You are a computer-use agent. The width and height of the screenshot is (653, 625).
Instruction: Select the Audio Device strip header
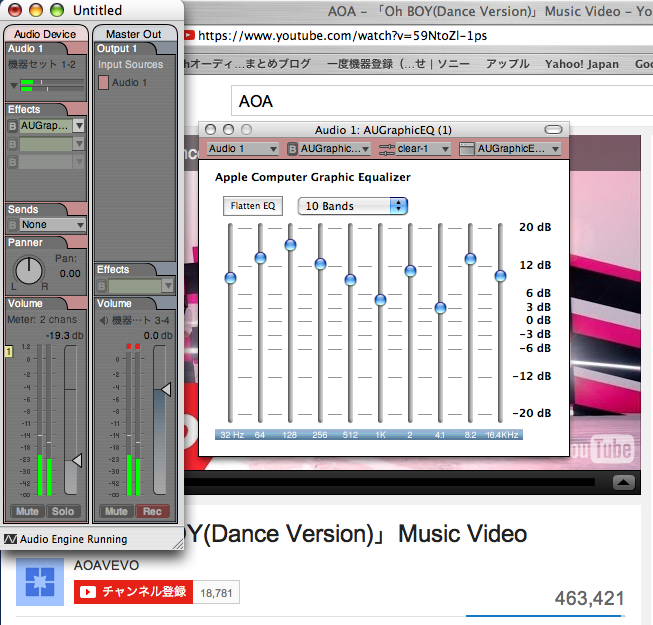(45, 34)
